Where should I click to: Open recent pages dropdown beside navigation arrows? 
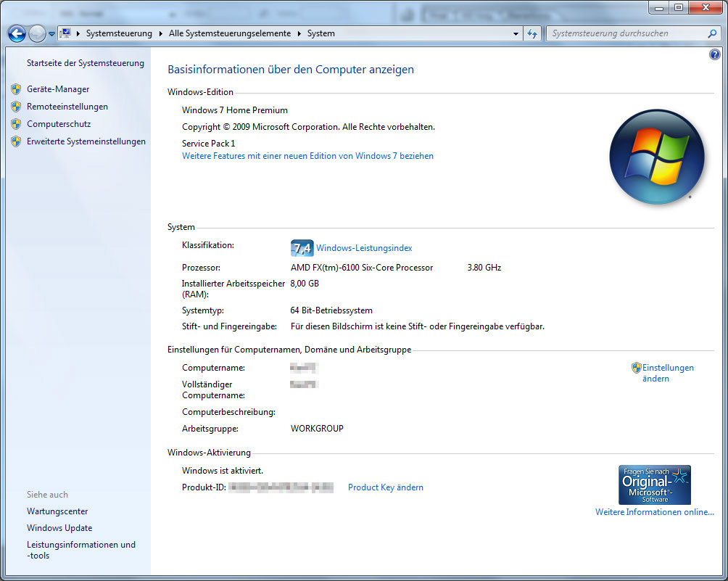[51, 34]
